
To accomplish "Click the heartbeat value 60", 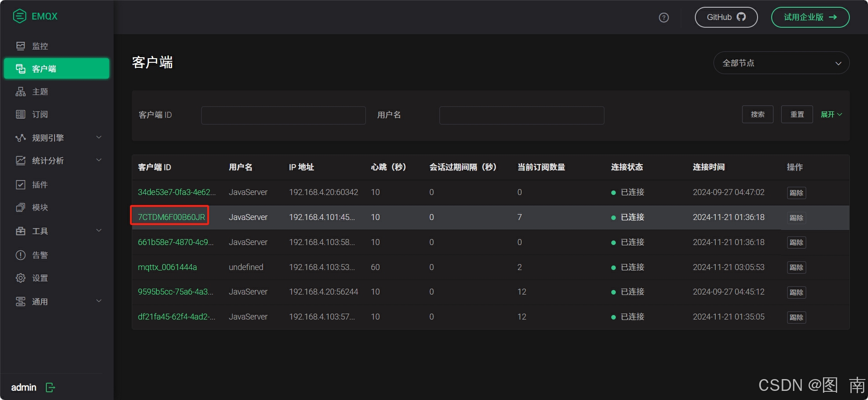I will [375, 267].
